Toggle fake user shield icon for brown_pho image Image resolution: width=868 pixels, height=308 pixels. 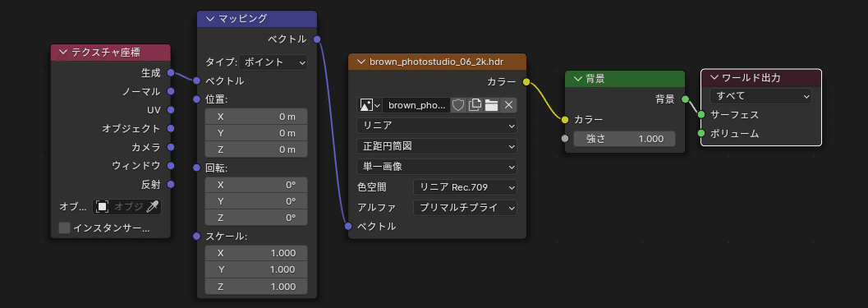coord(457,105)
